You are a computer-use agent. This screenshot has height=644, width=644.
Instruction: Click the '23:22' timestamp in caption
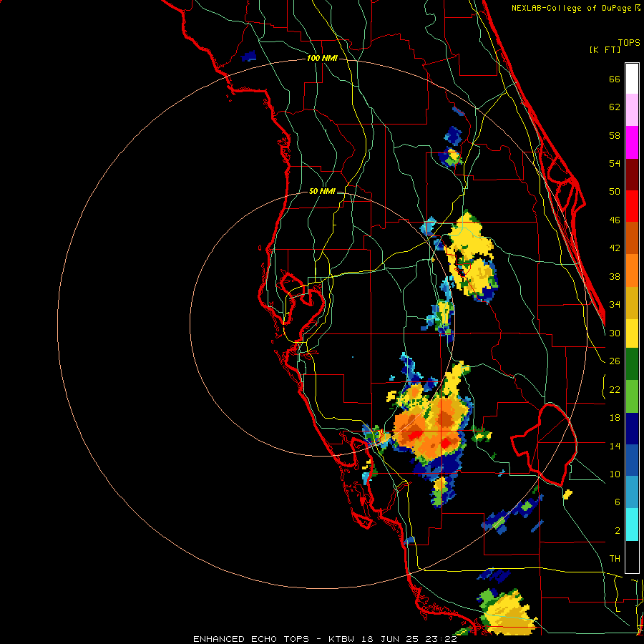[x=441, y=639]
